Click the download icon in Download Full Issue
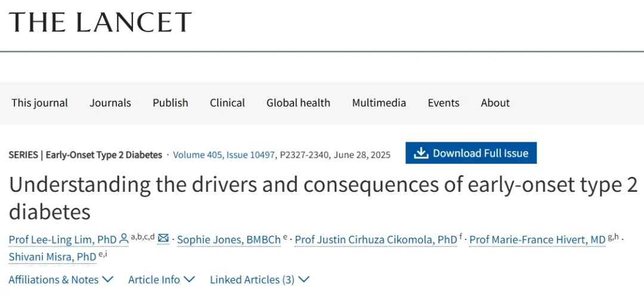Screen dimensions: 644x296 click(x=421, y=153)
